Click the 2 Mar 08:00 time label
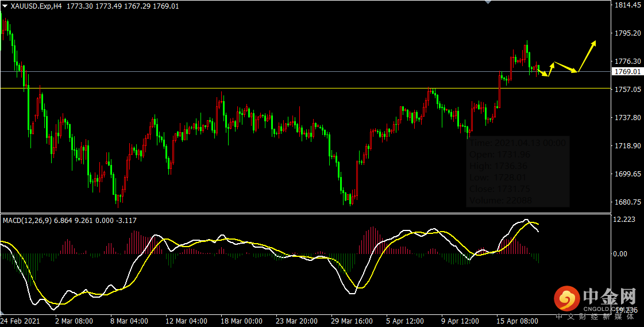644x327 pixels. point(74,321)
